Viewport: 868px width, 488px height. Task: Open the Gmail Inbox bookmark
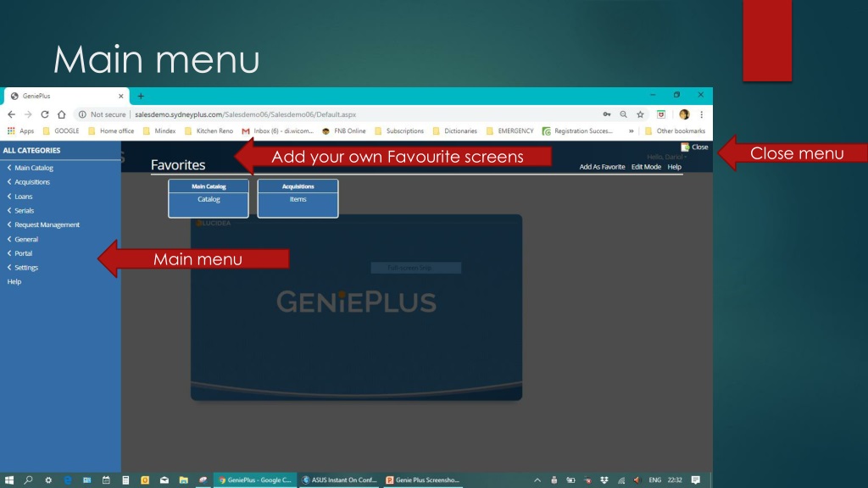tap(277, 131)
